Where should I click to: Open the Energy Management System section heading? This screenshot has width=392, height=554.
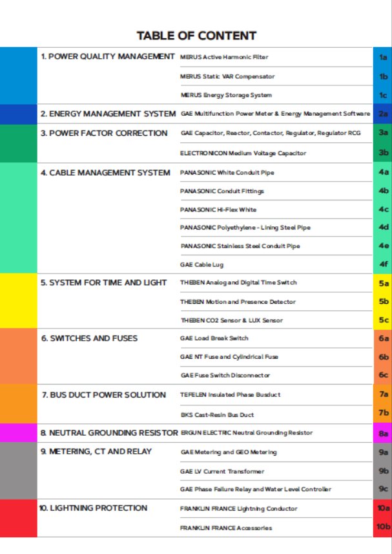coord(108,114)
